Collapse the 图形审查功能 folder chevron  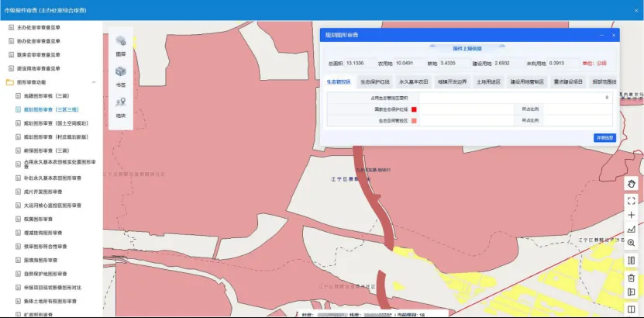pos(94,82)
